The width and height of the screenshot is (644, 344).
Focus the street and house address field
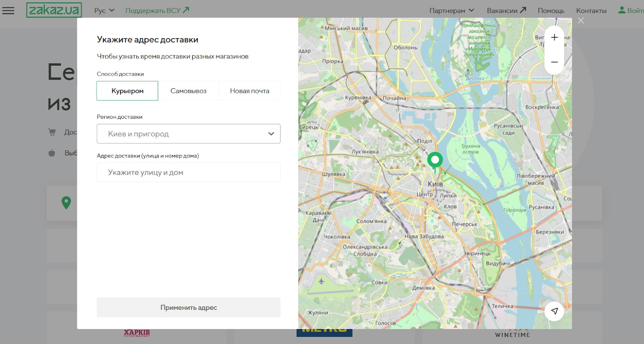[x=188, y=173]
